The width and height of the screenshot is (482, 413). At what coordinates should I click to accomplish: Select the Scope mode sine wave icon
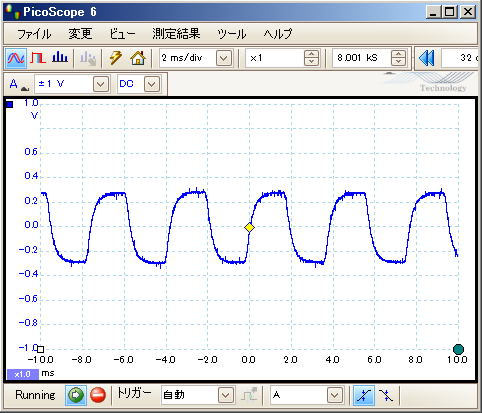16,58
